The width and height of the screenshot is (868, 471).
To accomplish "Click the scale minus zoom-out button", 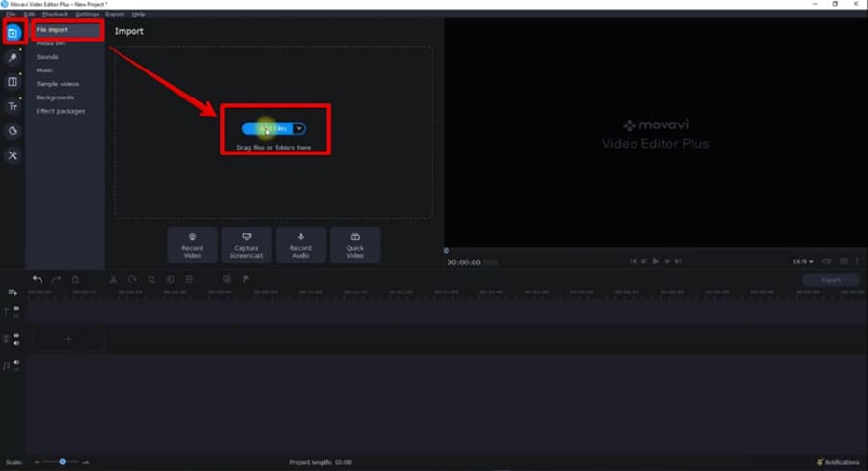I will [x=37, y=462].
